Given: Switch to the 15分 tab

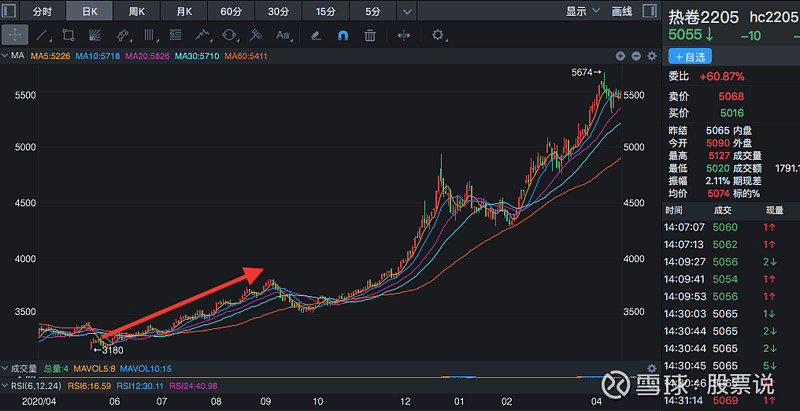Looking at the screenshot, I should click(325, 11).
